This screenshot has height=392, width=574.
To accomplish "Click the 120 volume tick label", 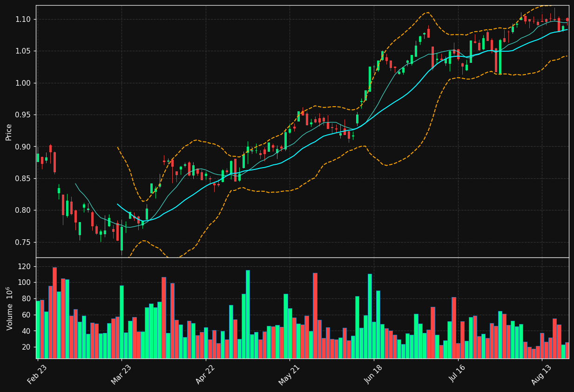I will 25,267.
